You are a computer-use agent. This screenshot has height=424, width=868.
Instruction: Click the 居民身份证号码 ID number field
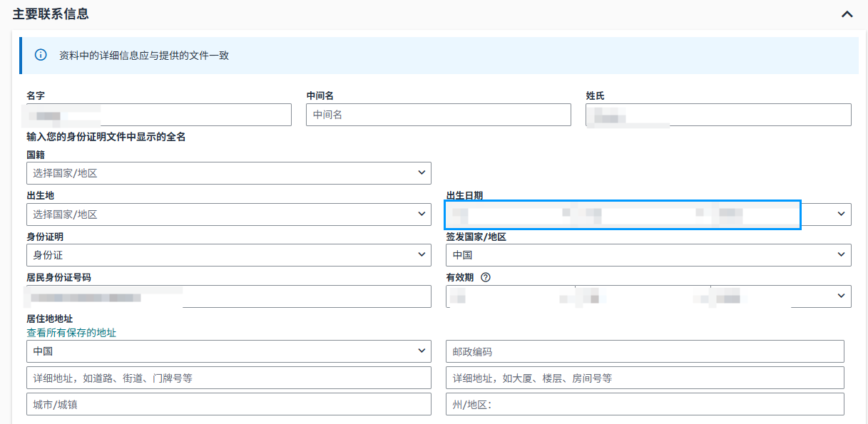pos(229,296)
